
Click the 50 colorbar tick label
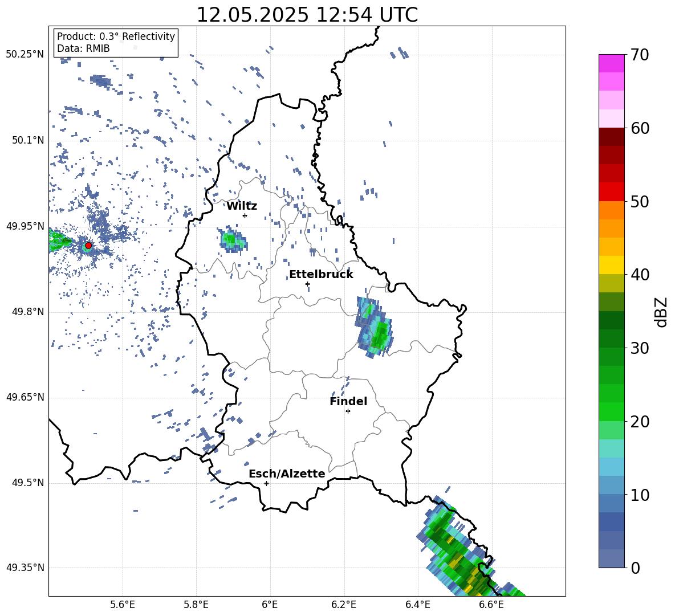pyautogui.click(x=640, y=201)
